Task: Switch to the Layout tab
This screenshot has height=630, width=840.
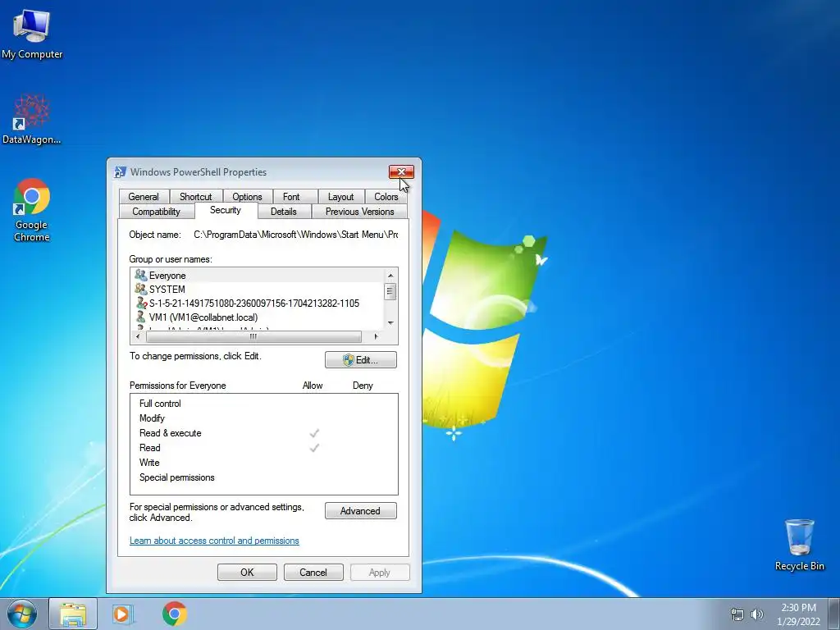Action: 340,197
